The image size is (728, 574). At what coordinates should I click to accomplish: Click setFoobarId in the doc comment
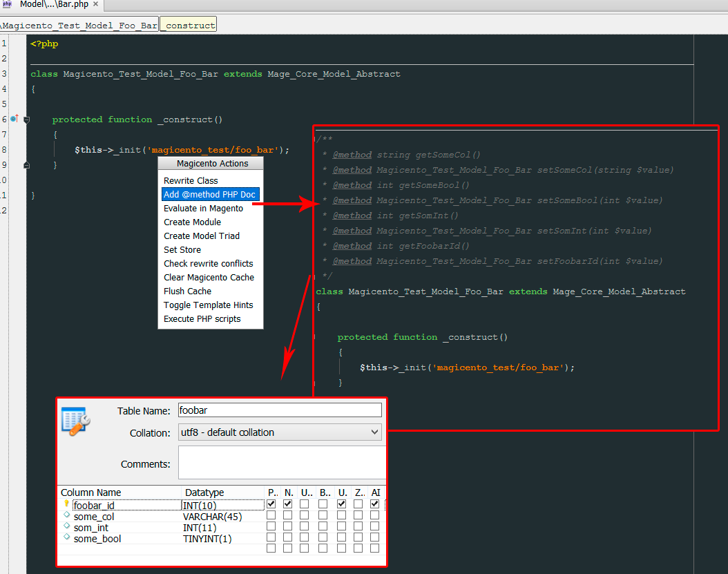pos(568,261)
